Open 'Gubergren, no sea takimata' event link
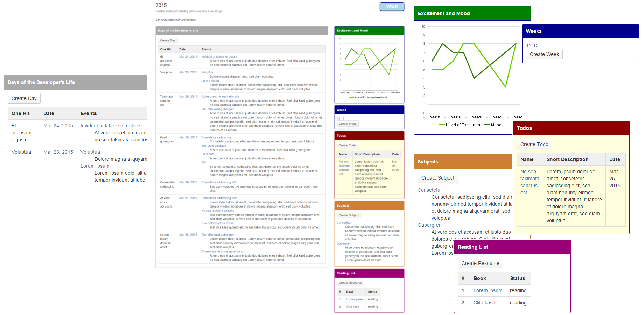644x315 pixels. pos(220,96)
